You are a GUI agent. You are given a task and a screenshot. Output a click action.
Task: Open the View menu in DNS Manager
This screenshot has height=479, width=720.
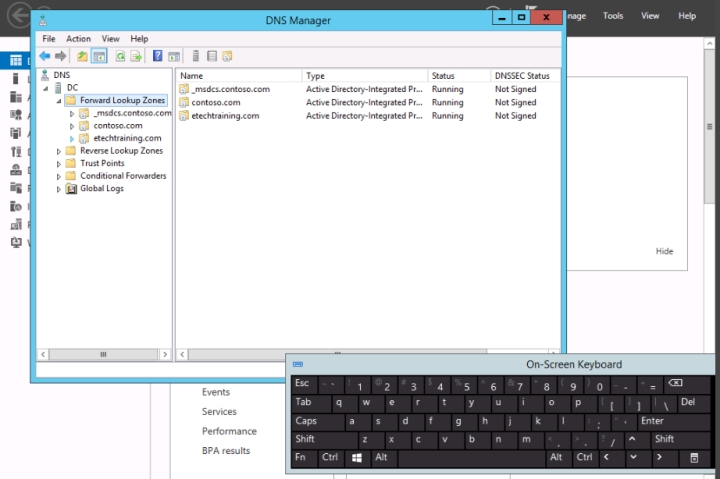110,39
